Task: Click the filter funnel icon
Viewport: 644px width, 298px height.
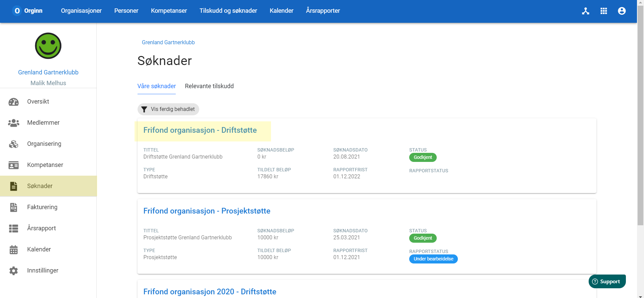Action: [144, 109]
